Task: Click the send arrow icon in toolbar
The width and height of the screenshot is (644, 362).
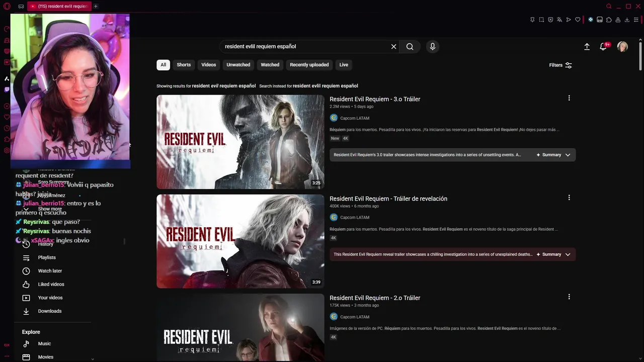Action: click(569, 20)
